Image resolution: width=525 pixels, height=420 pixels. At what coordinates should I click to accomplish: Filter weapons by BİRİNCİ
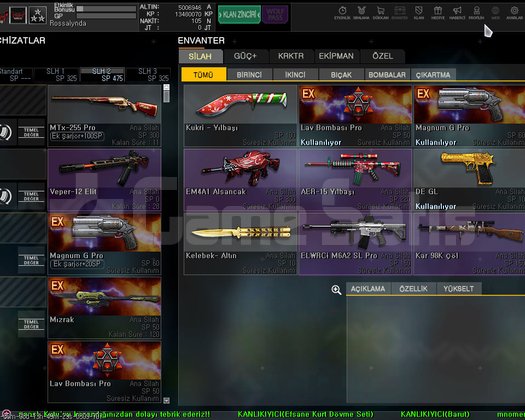tap(249, 74)
